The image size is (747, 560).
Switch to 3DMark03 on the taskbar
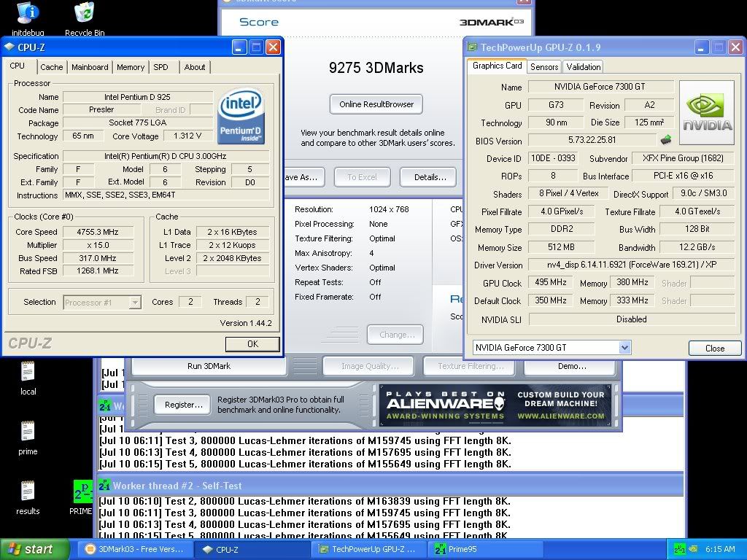click(135, 549)
